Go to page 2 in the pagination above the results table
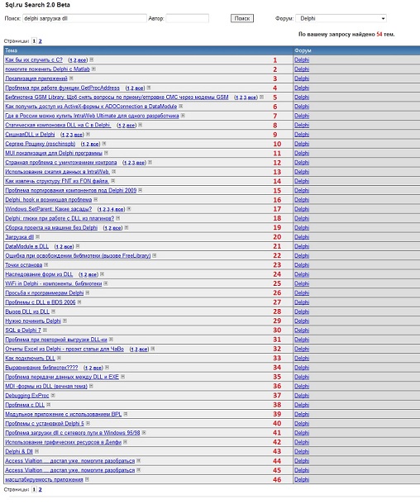Image resolution: width=420 pixels, height=504 pixels. coord(41,41)
